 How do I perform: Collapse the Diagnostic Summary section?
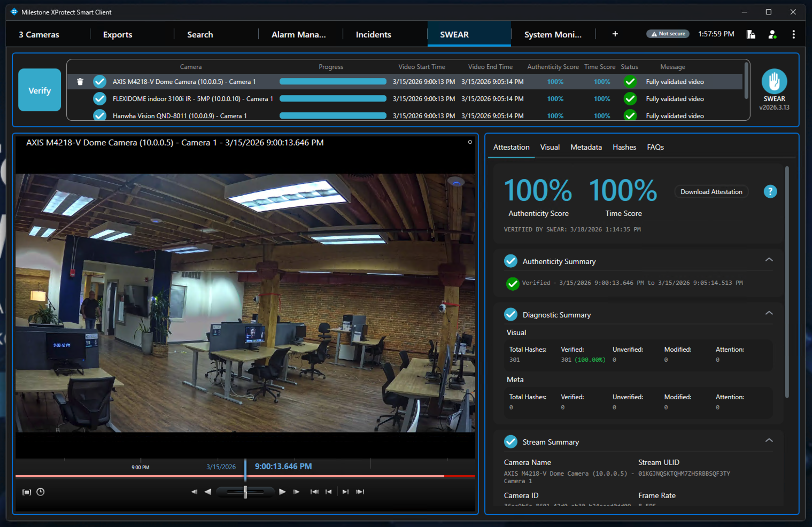(769, 313)
